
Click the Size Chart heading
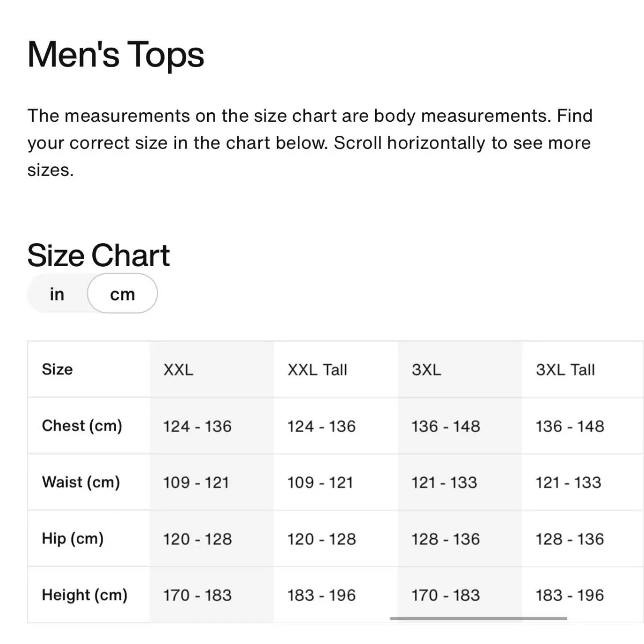point(98,255)
